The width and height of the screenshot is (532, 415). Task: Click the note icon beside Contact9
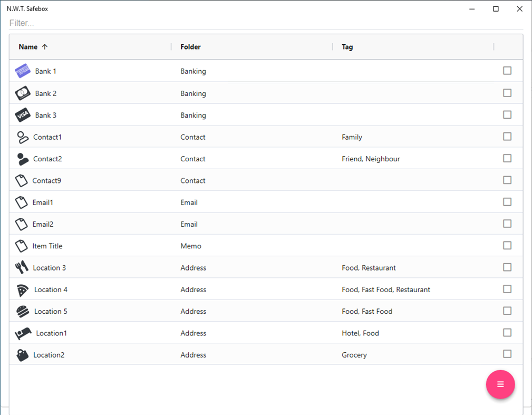[x=21, y=181]
